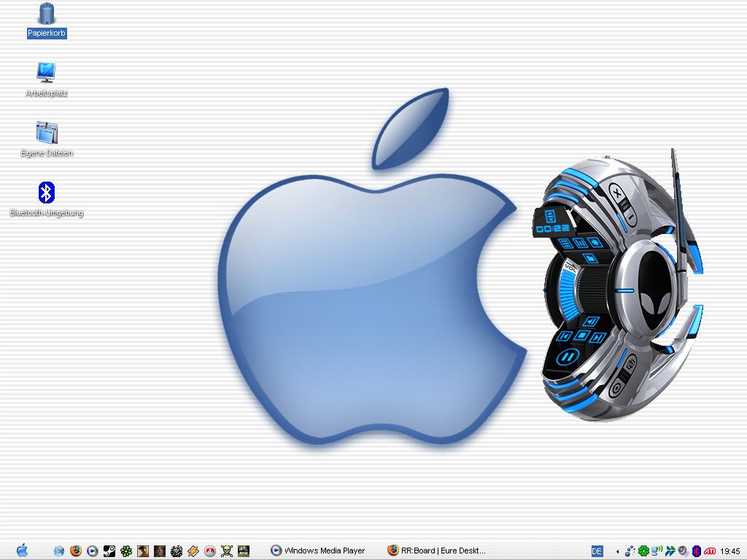Click the rewind button above stop on skin
This screenshot has width=747, height=560.
click(591, 322)
